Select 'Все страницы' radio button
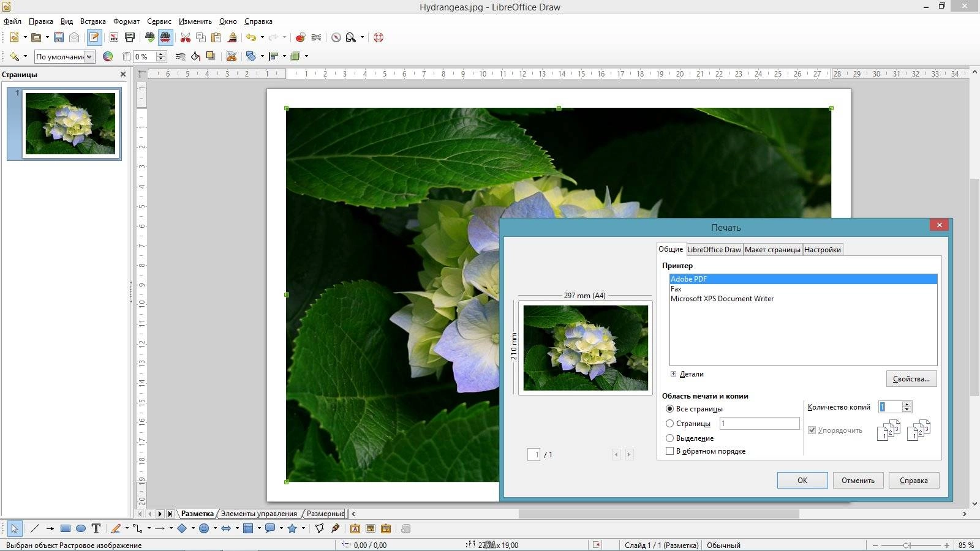Viewport: 980px width, 551px height. tap(669, 409)
